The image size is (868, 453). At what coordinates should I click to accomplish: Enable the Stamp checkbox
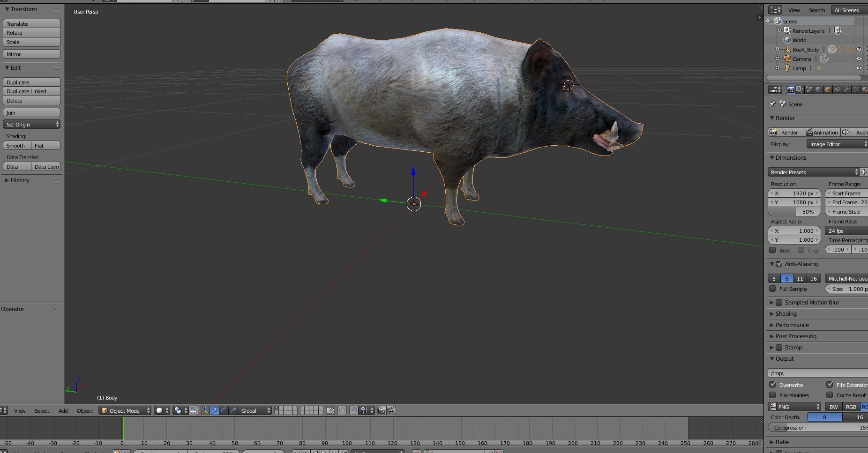click(779, 347)
